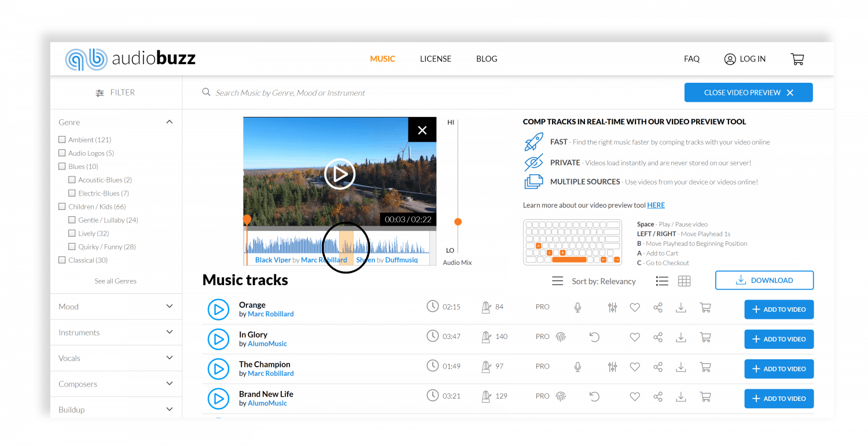This screenshot has height=446, width=868.
Task: Open the video preview tool 'HERE' link
Action: click(656, 205)
